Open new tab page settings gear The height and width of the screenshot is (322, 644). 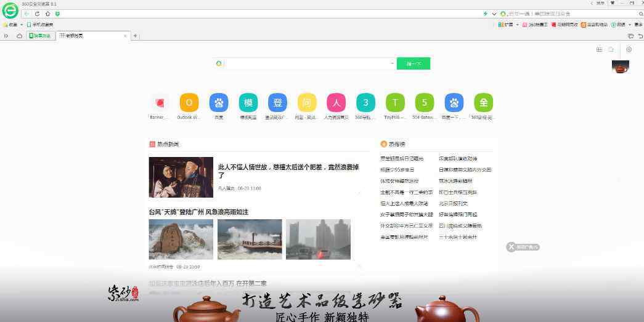tap(629, 50)
